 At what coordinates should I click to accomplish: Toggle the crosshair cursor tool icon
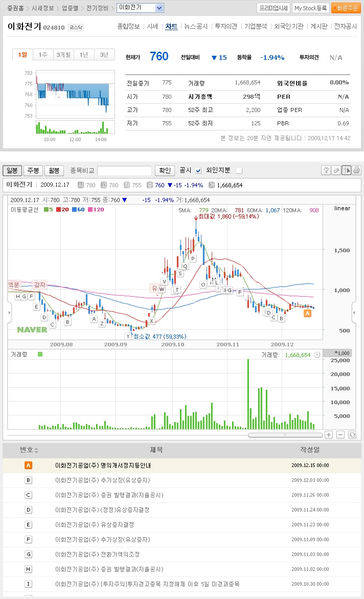tap(347, 170)
